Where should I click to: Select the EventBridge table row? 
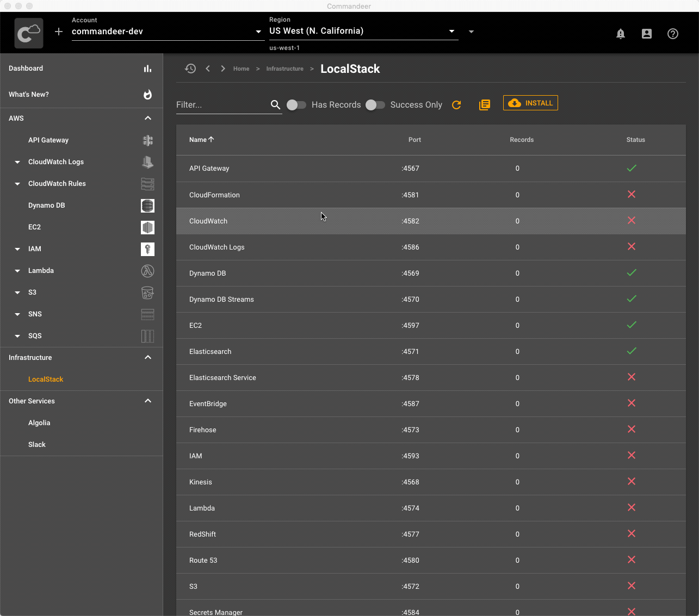(x=431, y=404)
